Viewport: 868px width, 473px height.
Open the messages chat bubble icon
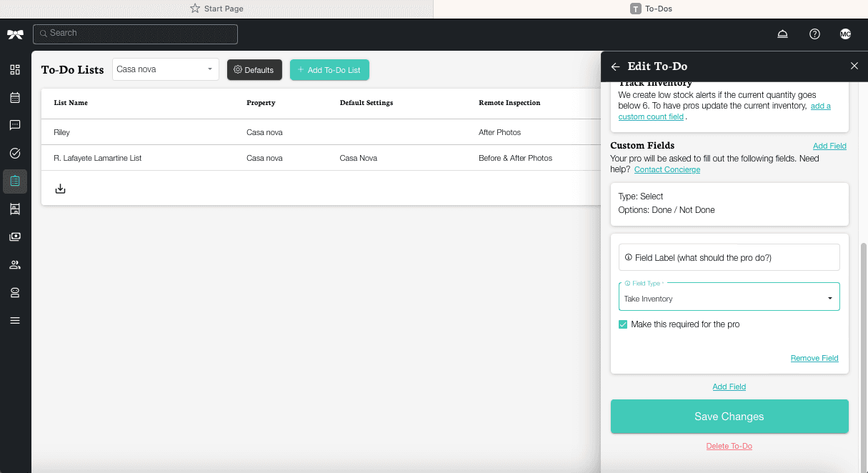[x=15, y=125]
